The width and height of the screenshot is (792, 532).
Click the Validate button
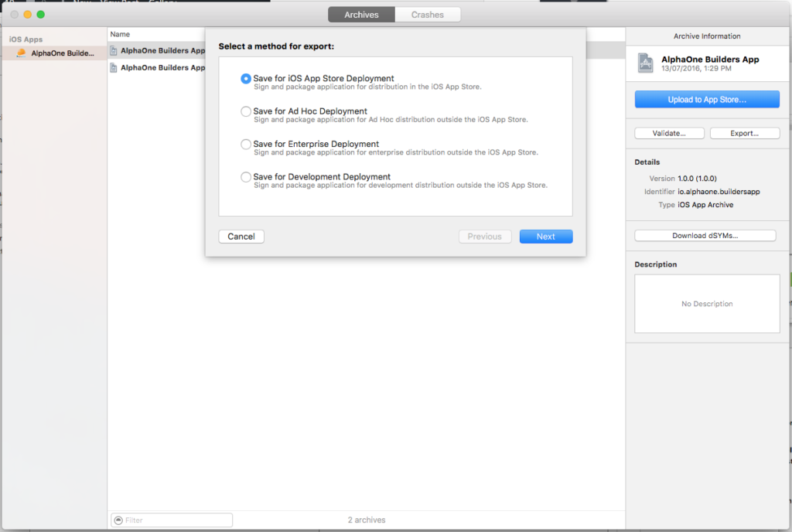coord(669,133)
